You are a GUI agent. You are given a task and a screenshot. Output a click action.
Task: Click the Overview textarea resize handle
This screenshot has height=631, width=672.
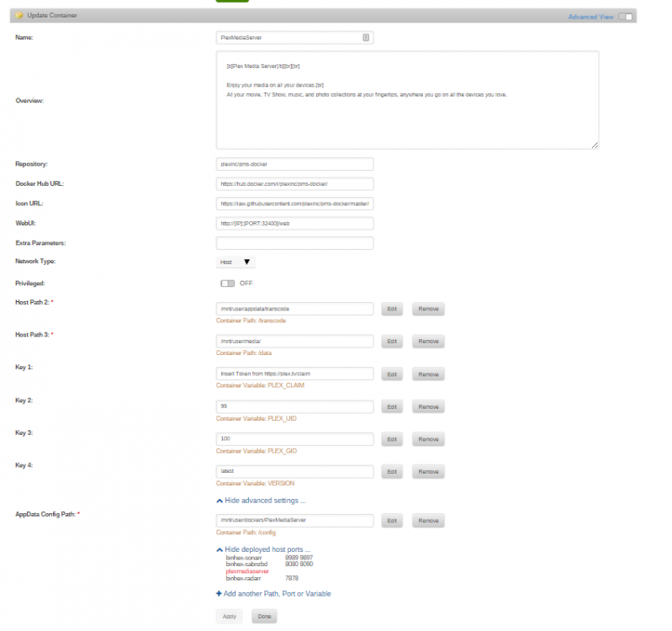[x=595, y=146]
